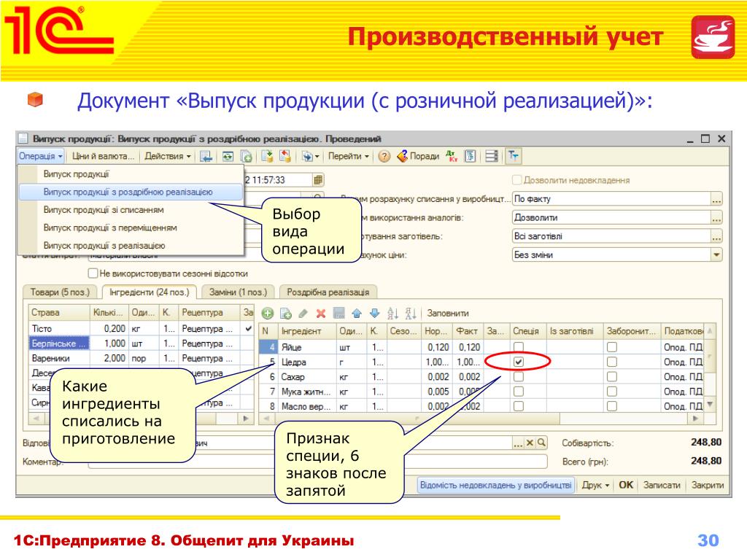
Task: Click the Поради tips button
Action: 418,156
